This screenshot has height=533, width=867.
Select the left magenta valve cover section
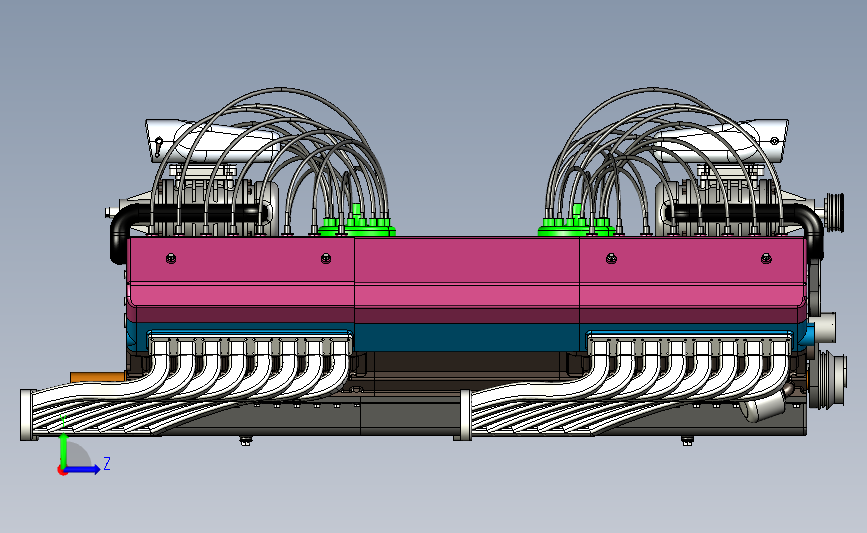(x=241, y=280)
